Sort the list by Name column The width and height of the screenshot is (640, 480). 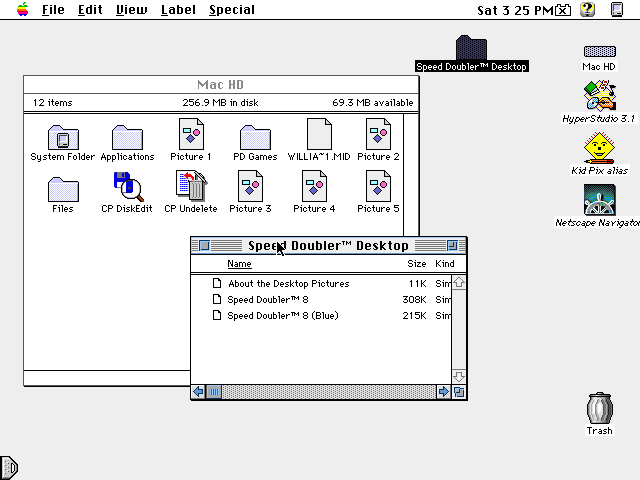(239, 264)
